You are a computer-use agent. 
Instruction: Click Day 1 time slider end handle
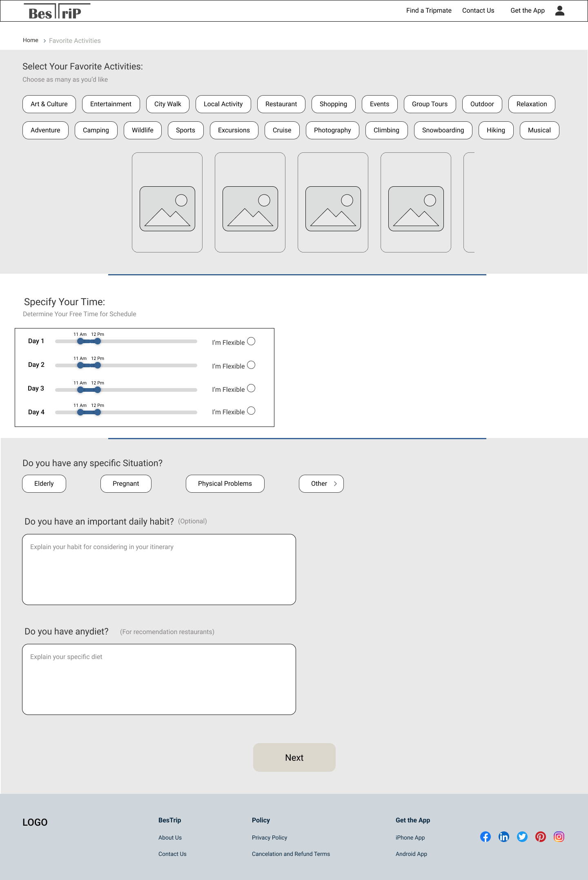[98, 341]
